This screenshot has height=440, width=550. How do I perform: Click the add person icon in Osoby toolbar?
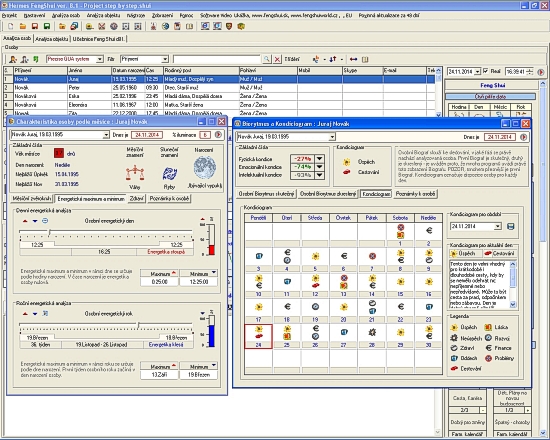[x=13, y=59]
